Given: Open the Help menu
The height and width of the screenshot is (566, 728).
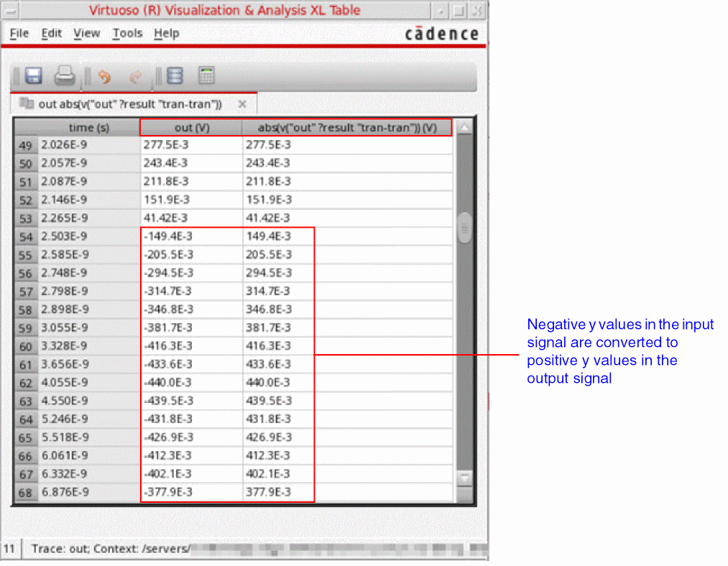Looking at the screenshot, I should tap(167, 34).
